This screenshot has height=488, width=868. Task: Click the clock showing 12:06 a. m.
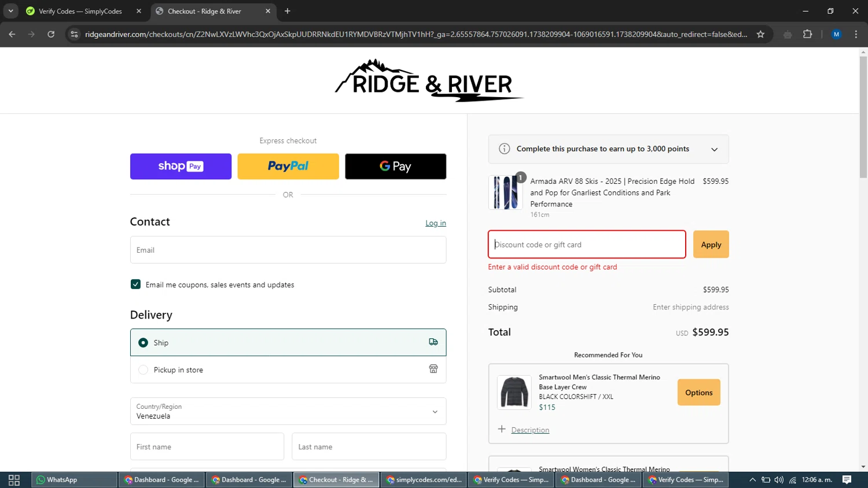(x=817, y=480)
